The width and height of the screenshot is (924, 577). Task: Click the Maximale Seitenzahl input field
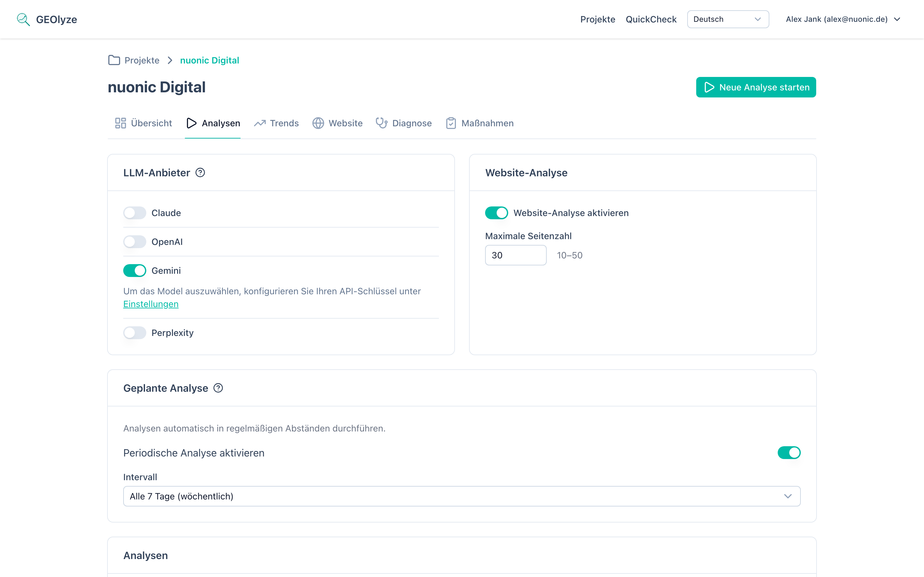[516, 255]
